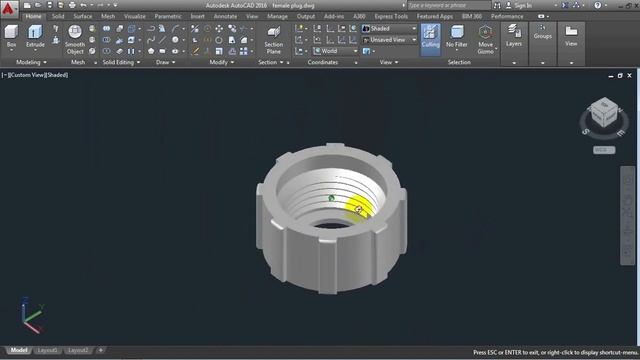Expand the Section panel

(x=271, y=62)
